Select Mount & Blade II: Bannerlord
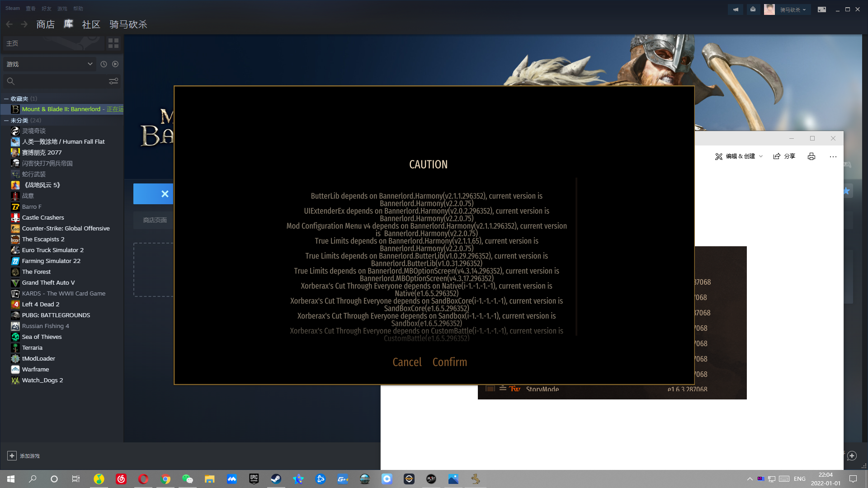Viewport: 868px width, 488px height. pos(62,109)
